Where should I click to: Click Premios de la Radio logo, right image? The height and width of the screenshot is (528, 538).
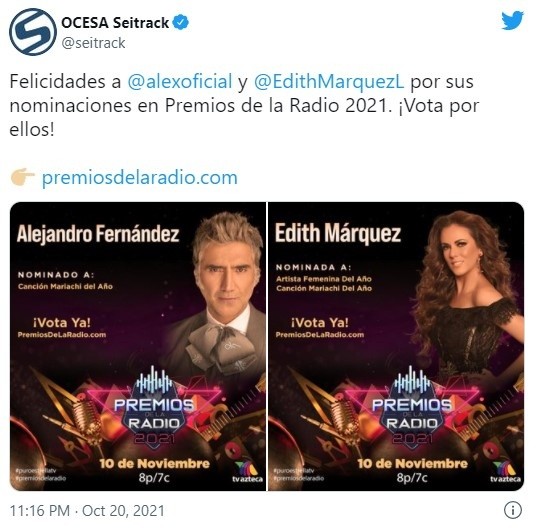[412, 408]
